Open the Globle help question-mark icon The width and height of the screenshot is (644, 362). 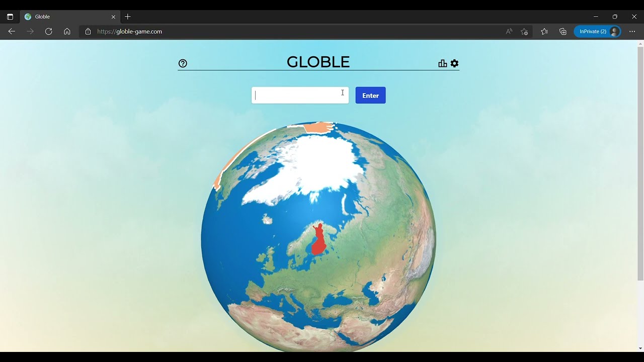click(x=183, y=63)
